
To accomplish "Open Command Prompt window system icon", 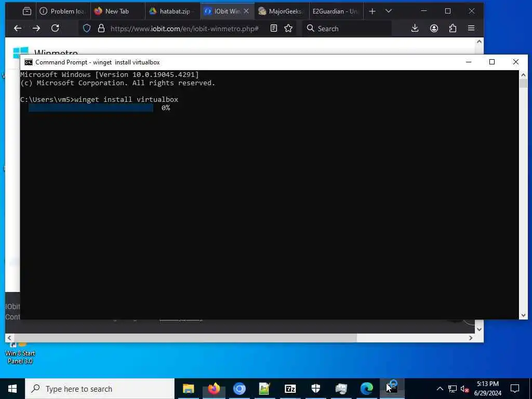I will click(x=29, y=62).
